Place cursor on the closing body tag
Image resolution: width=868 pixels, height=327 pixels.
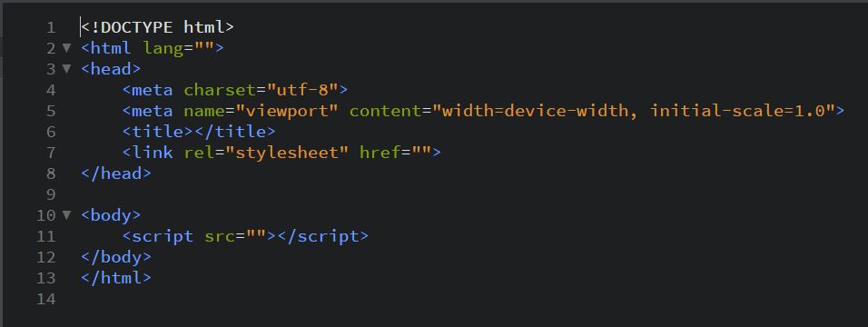click(115, 257)
